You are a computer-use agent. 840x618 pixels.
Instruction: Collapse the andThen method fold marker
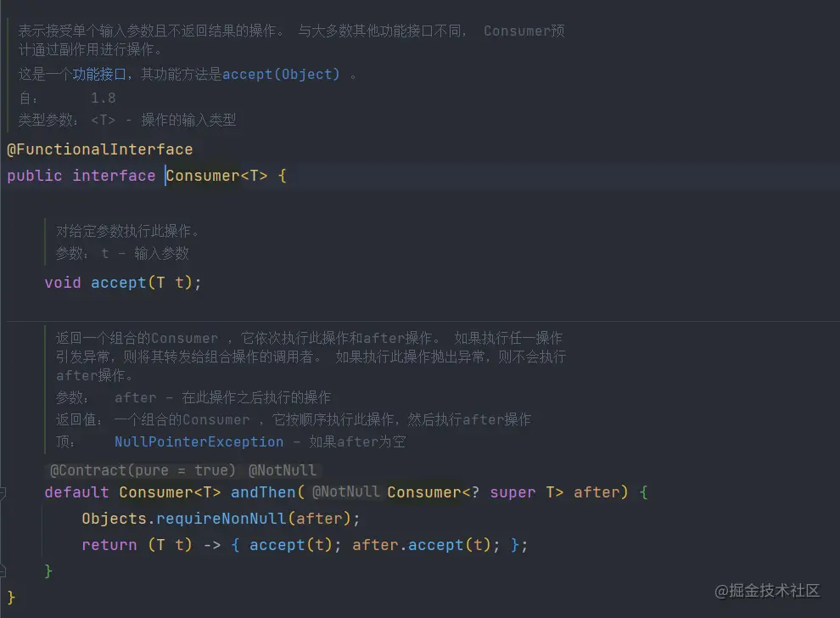(4, 492)
